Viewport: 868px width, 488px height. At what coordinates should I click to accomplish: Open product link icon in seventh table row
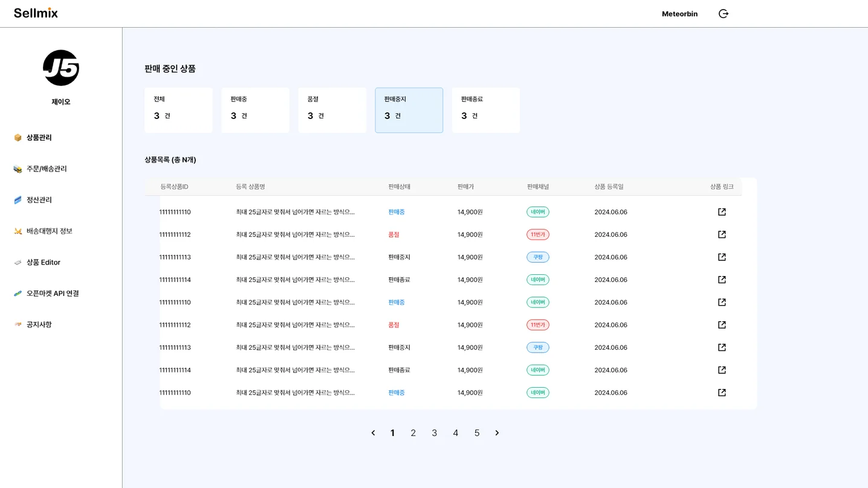[722, 347]
